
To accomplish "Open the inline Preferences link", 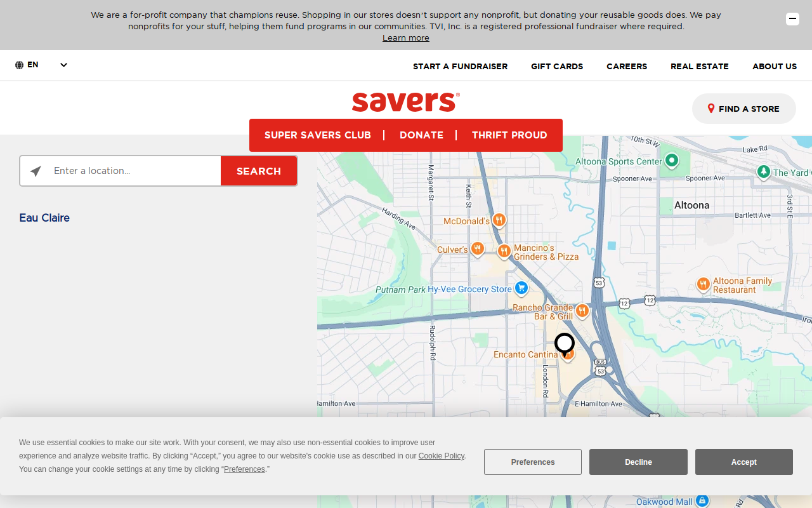I will [x=244, y=469].
